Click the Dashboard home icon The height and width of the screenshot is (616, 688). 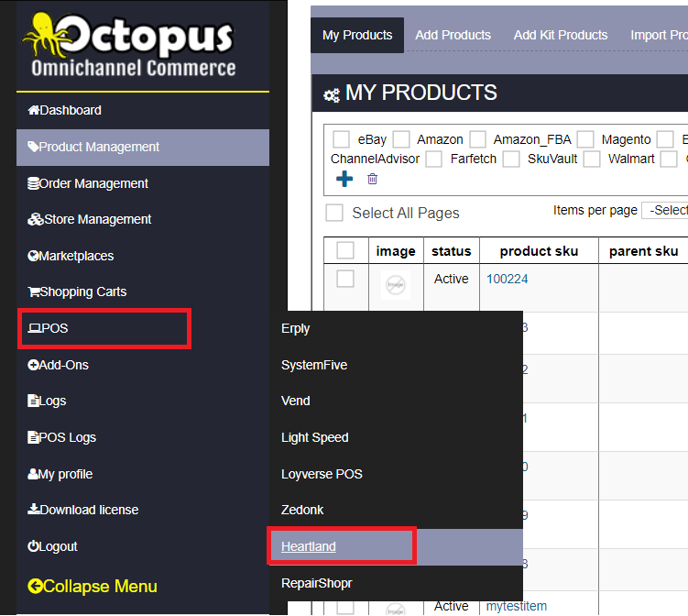33,110
